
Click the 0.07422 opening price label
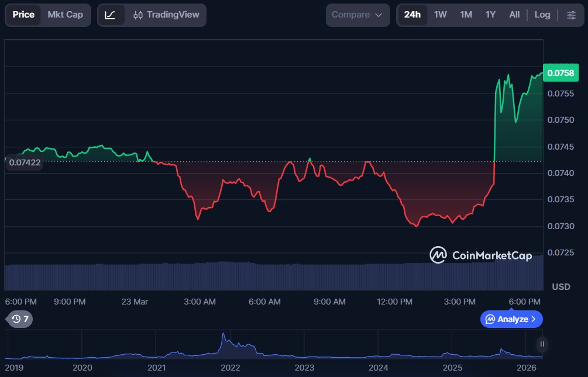click(x=25, y=163)
